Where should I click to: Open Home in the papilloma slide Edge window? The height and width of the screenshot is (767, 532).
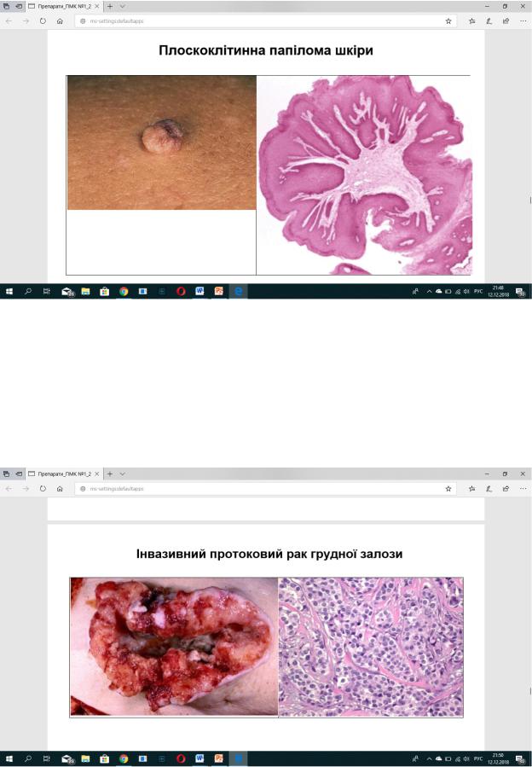(x=60, y=21)
